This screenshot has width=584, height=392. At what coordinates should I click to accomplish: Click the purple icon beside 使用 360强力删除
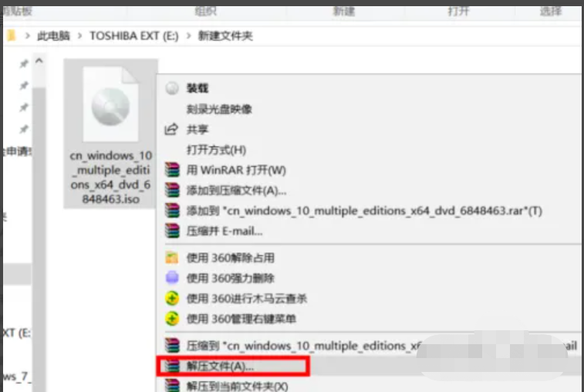click(172, 278)
